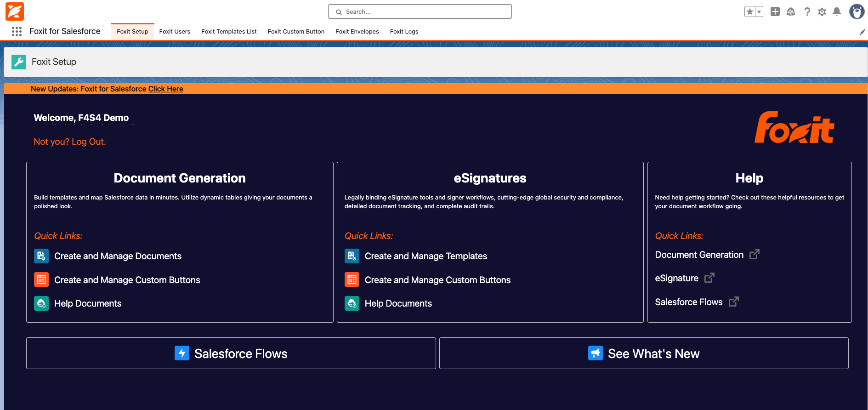Click eSignatures help documents icon

tap(352, 303)
